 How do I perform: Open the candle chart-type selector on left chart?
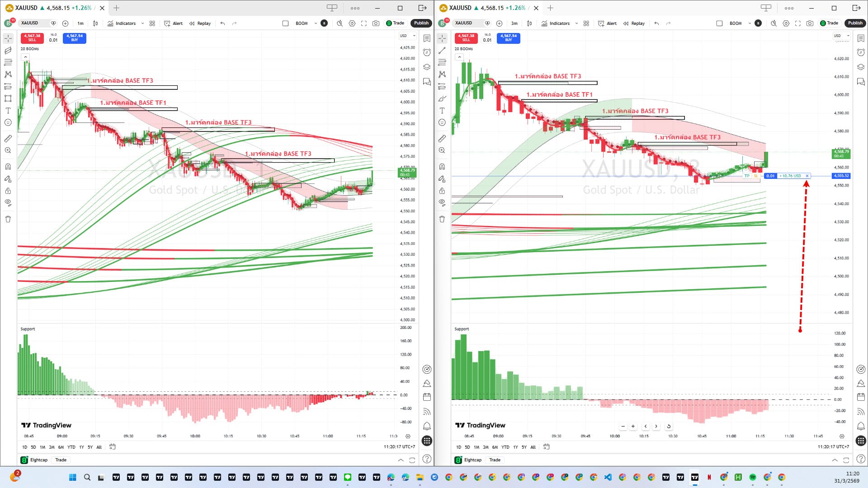coord(95,23)
